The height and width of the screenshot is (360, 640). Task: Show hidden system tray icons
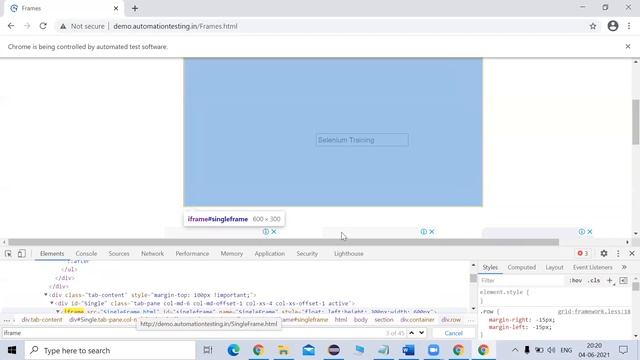[515, 350]
